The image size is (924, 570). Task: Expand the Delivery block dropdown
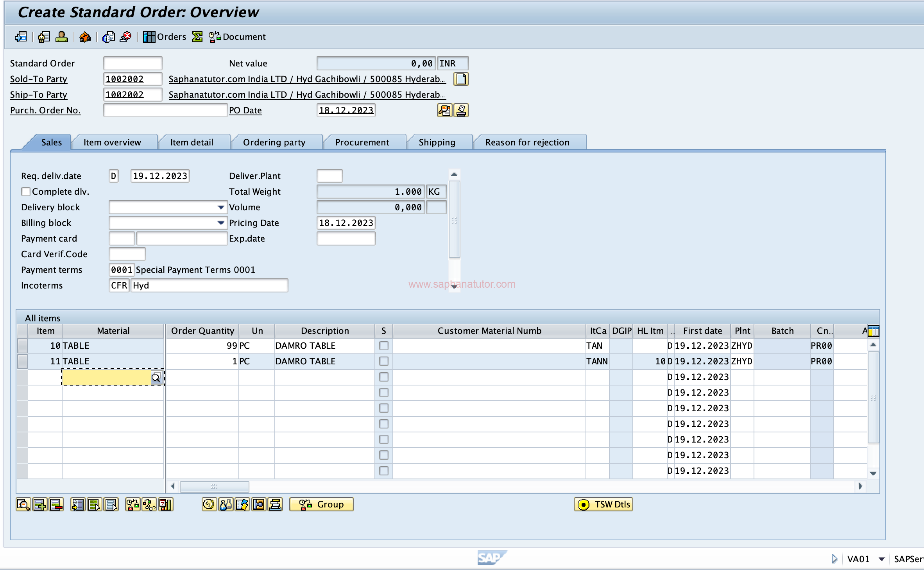click(x=221, y=207)
